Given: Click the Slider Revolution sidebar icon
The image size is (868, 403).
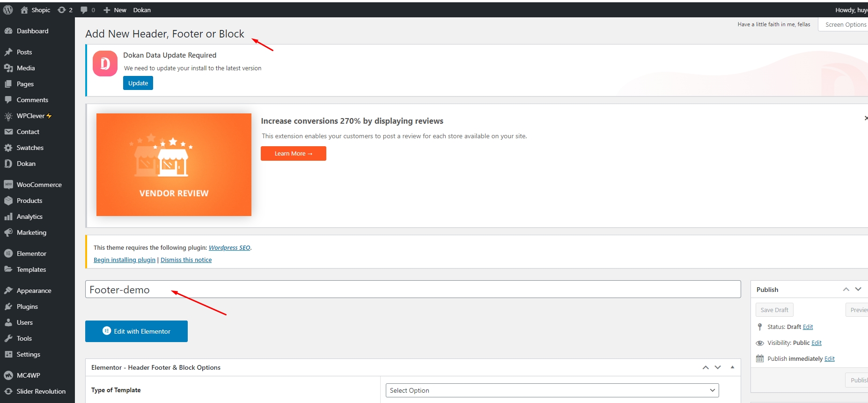Looking at the screenshot, I should point(8,391).
